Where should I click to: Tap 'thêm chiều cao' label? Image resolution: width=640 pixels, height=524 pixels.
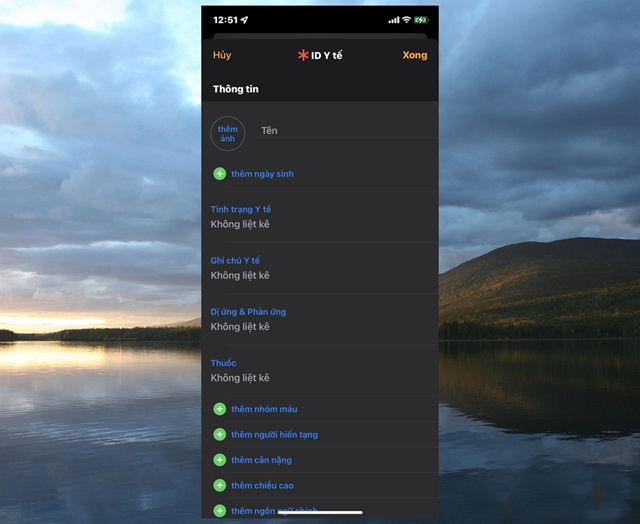tap(262, 485)
